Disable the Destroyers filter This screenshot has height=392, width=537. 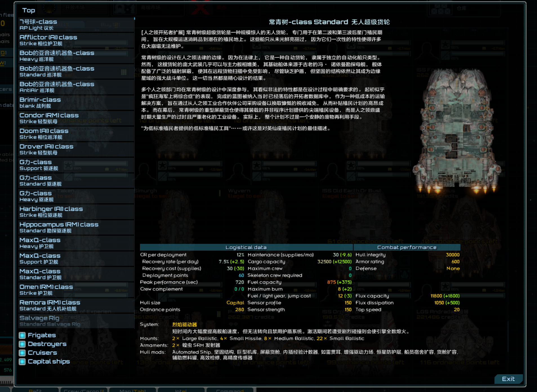(23, 344)
